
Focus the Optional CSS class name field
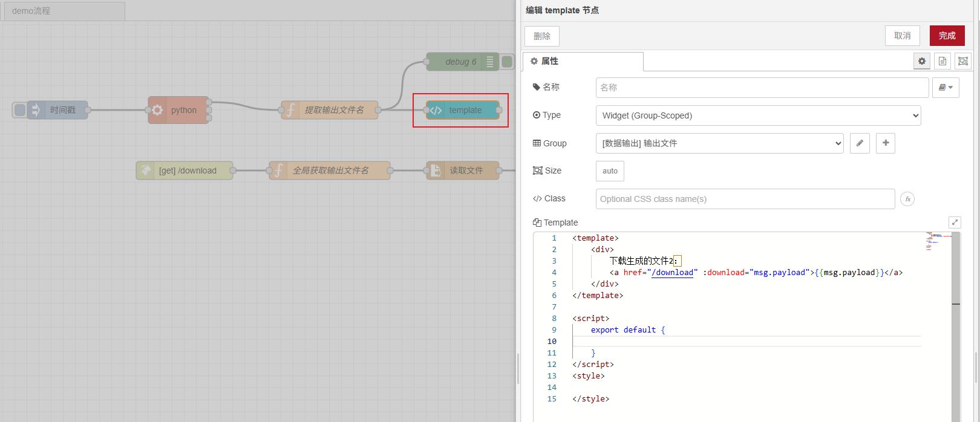(x=745, y=199)
